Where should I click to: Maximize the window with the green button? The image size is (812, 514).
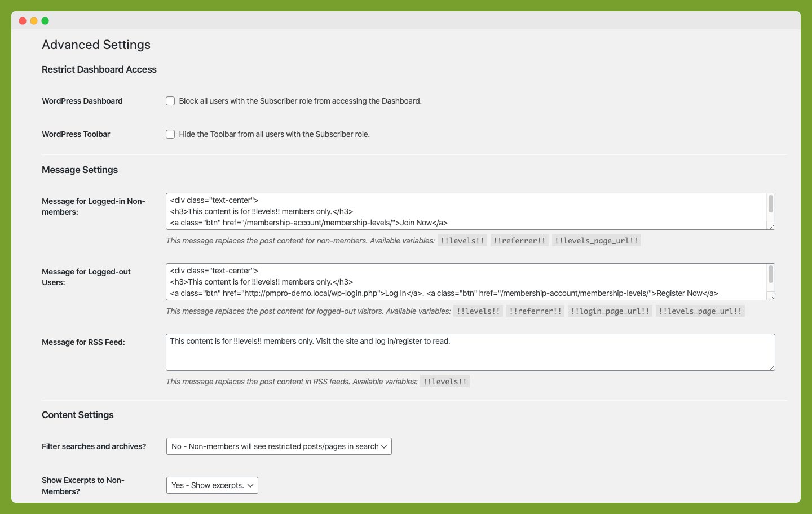tap(45, 21)
